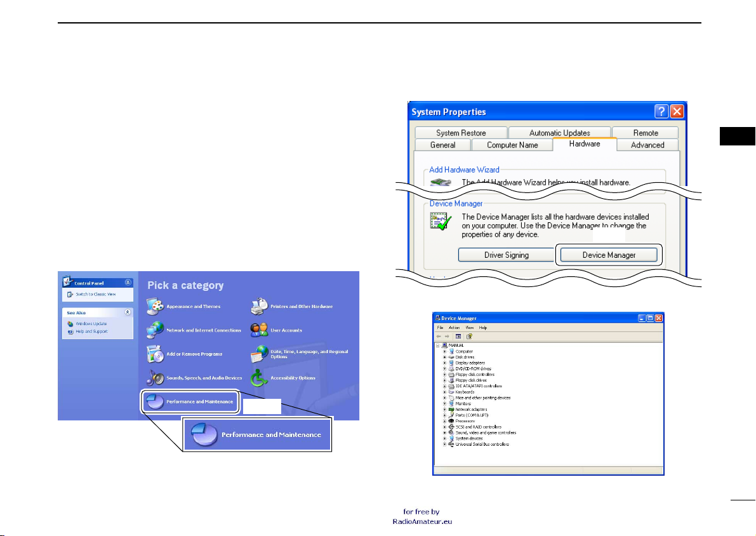Click Printers and Other Hardware icon

(x=260, y=306)
